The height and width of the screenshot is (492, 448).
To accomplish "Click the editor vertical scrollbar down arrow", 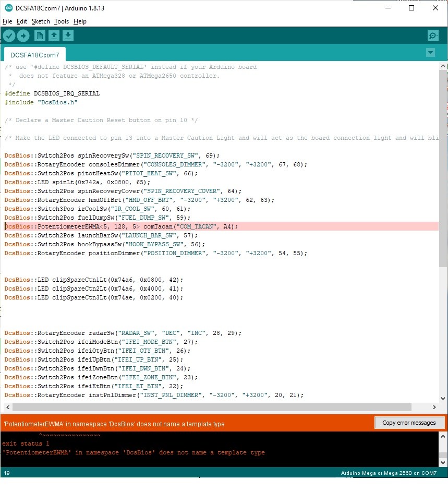I will 443,399.
